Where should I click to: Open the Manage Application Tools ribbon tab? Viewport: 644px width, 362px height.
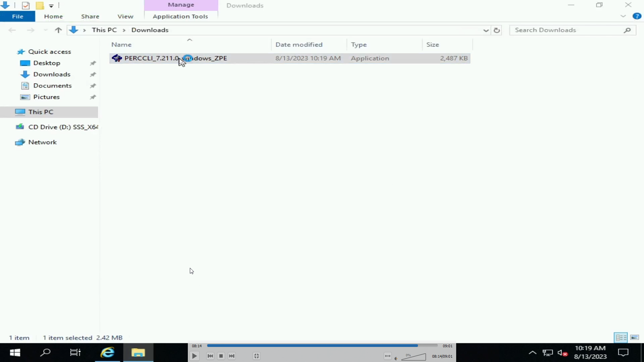pos(180,16)
